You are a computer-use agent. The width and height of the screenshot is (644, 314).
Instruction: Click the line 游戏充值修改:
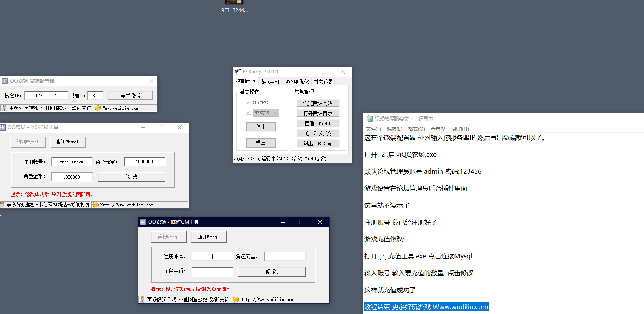point(384,239)
